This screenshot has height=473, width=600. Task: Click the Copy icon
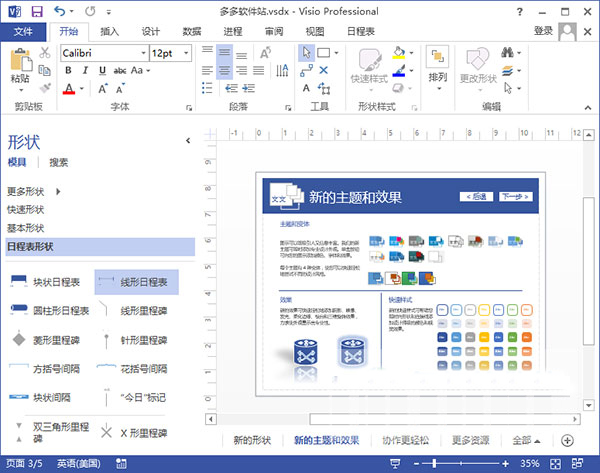(45, 70)
